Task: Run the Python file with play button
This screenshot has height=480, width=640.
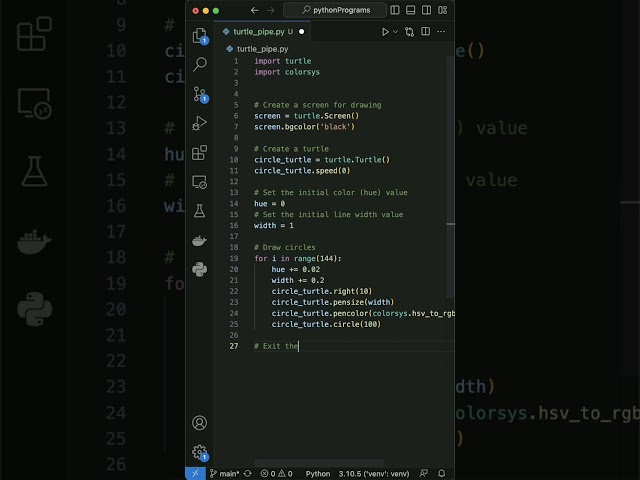Action: point(385,32)
